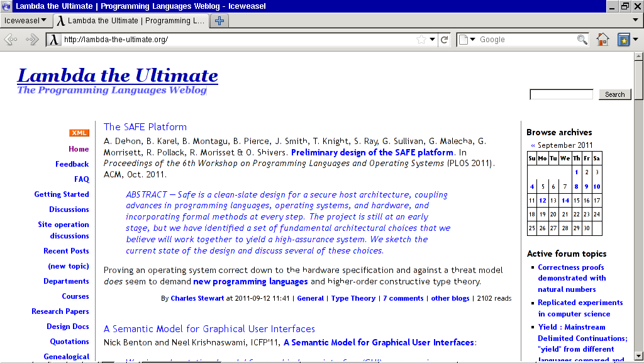Go to previous month in archive calendar
Viewport: 644px width, 363px height.
(x=533, y=145)
